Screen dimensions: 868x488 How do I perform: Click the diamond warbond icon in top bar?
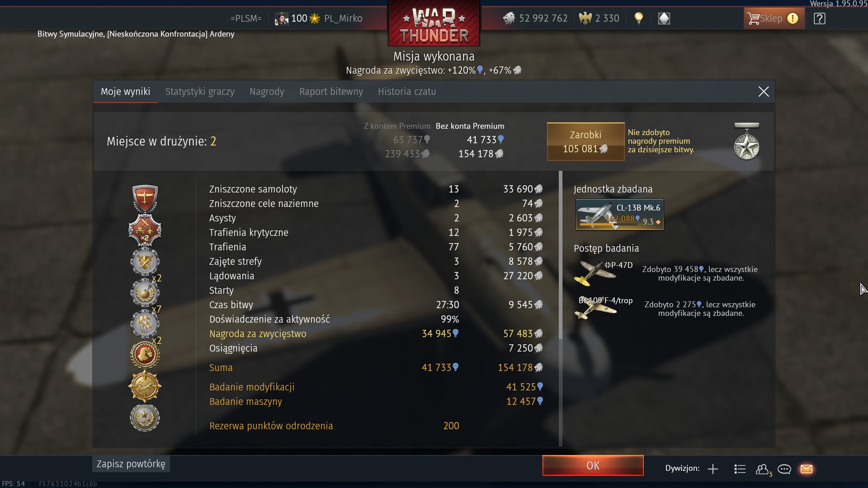664,19
